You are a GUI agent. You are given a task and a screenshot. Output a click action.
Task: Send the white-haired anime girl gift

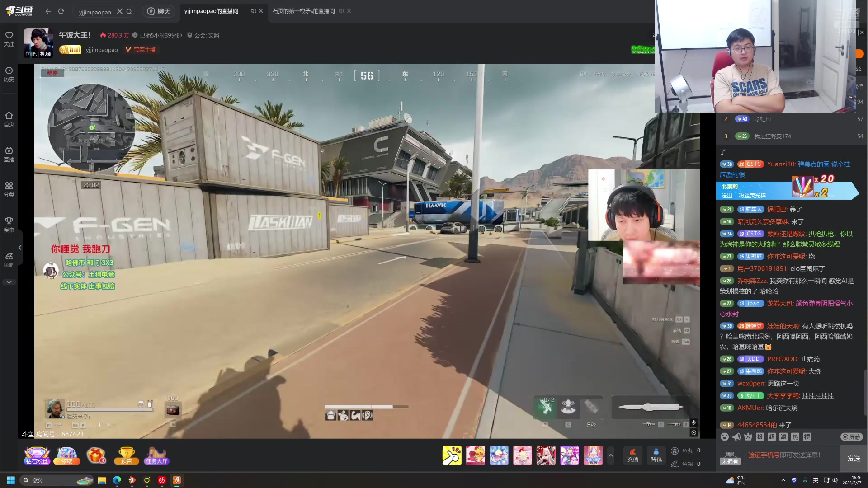pos(546,455)
